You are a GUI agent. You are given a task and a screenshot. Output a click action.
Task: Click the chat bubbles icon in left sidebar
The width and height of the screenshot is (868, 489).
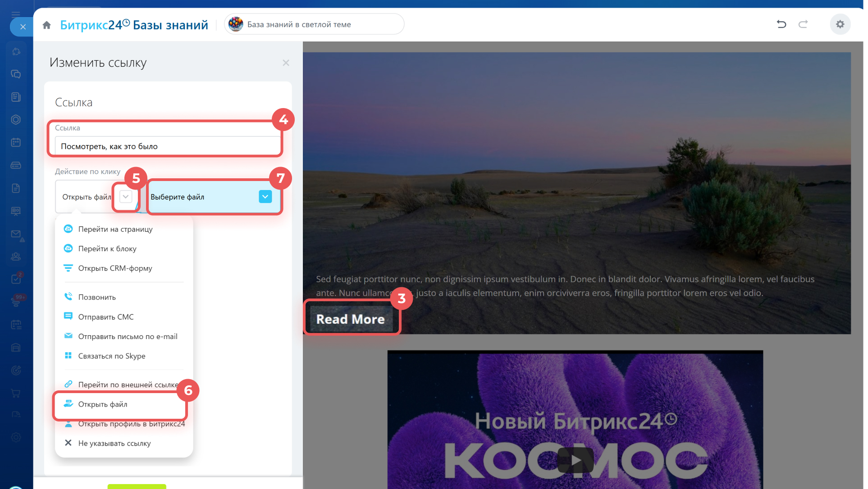coord(16,74)
